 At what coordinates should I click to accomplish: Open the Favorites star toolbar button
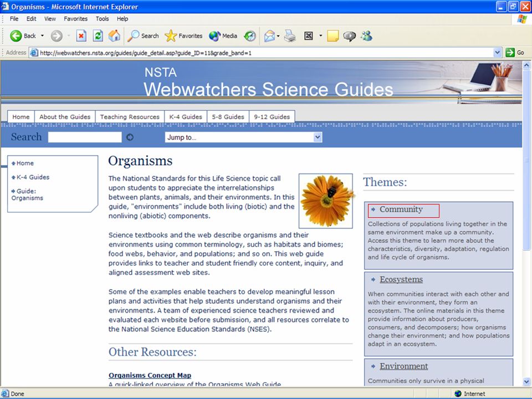click(183, 35)
